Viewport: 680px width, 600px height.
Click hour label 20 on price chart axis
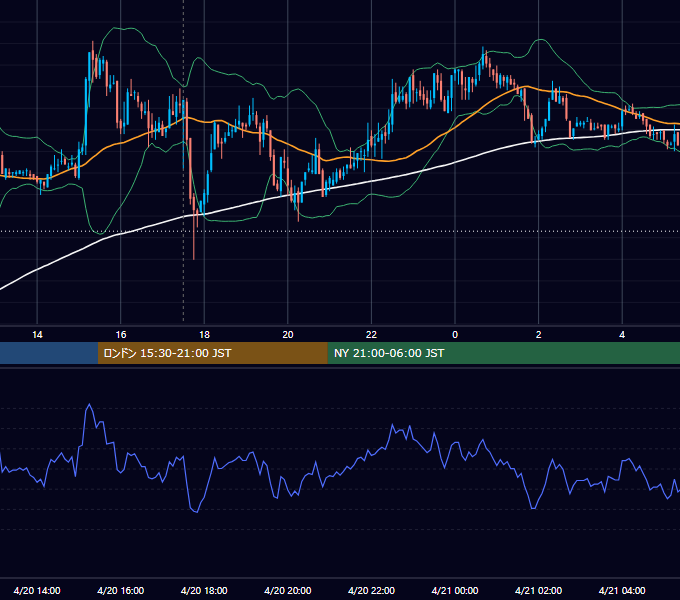point(288,335)
